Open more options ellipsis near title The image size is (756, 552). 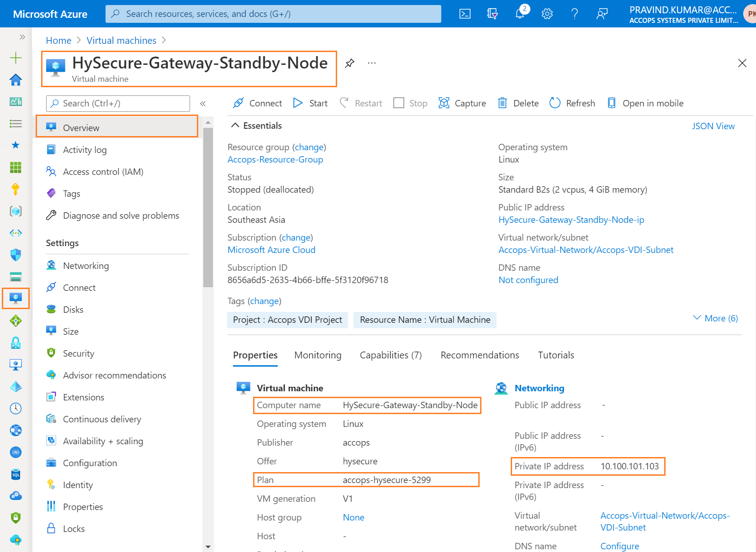tap(372, 63)
